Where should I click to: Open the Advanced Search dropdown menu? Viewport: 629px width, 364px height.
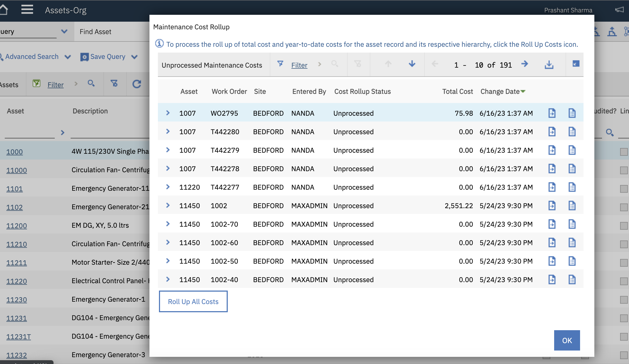tap(68, 57)
